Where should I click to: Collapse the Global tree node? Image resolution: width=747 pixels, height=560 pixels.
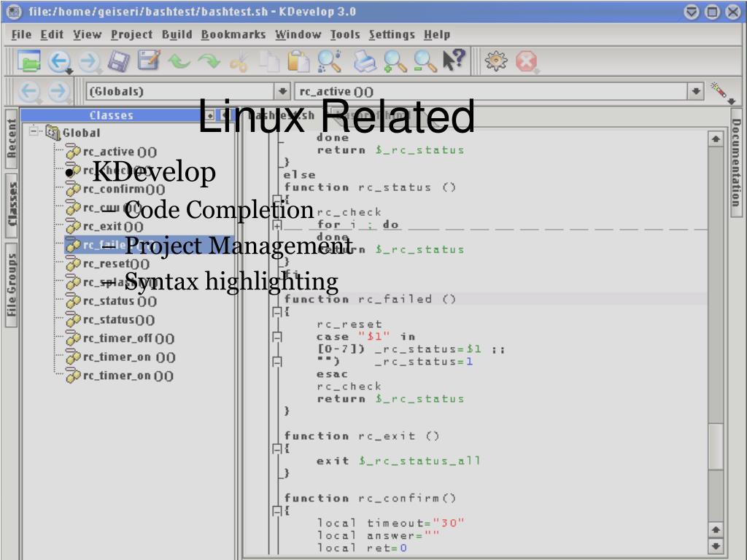click(34, 131)
